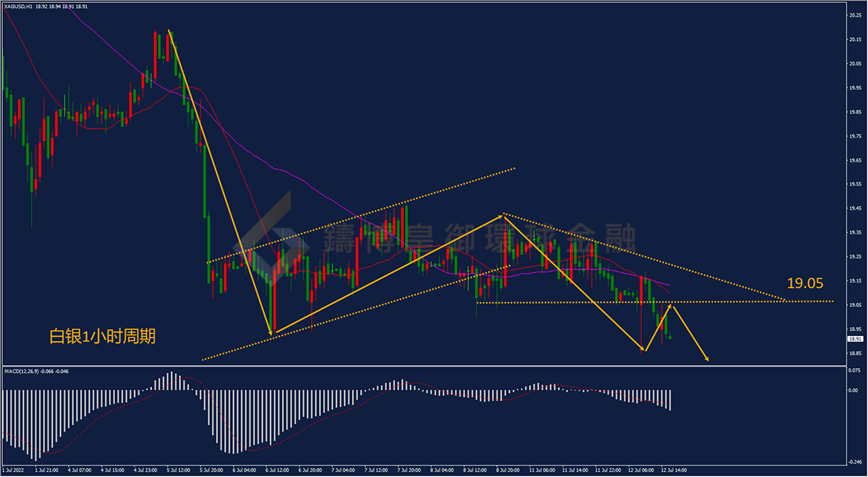Click the final downward arrow tip
The width and height of the screenshot is (868, 477).
pos(707,359)
